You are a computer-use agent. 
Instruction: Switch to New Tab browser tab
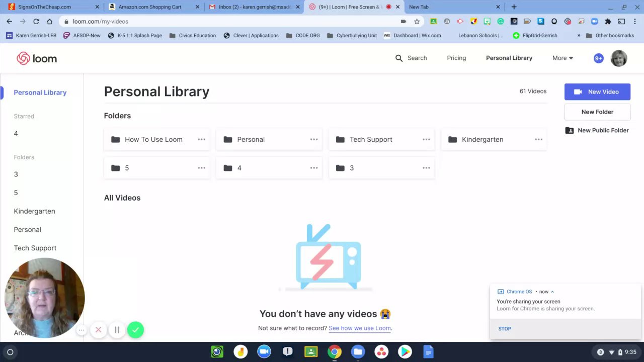[454, 7]
